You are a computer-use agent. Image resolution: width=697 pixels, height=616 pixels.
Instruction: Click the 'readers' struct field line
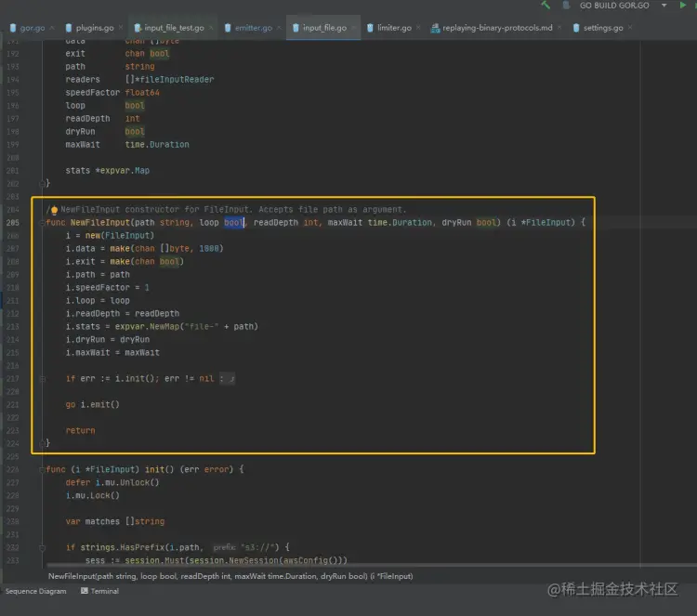click(x=139, y=80)
